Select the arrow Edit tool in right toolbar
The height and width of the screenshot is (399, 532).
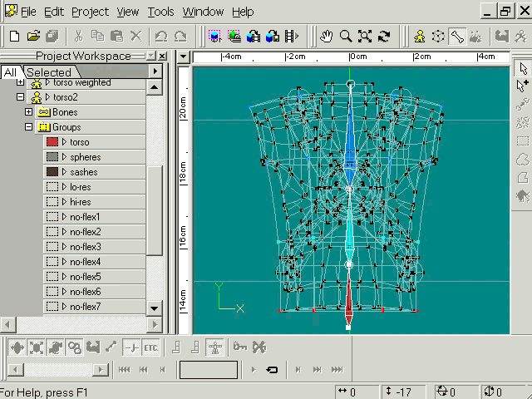point(522,68)
